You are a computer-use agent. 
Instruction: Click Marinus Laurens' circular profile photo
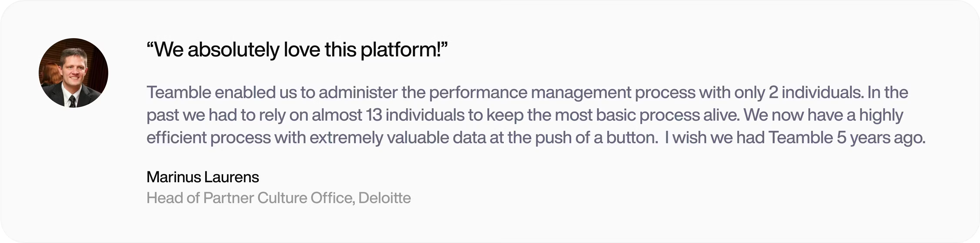point(73,73)
